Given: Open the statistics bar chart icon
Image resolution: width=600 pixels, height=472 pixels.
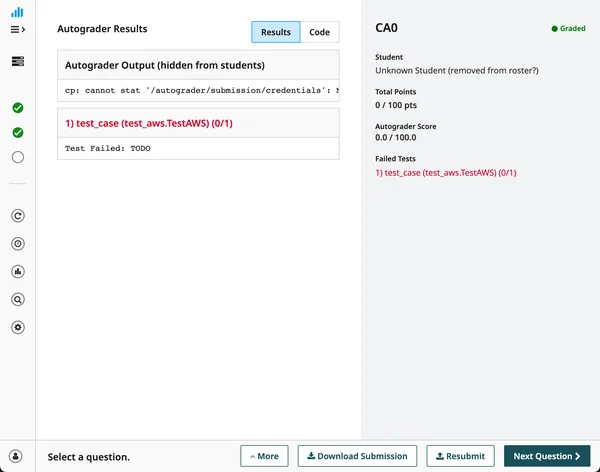Looking at the screenshot, I should (x=18, y=271).
